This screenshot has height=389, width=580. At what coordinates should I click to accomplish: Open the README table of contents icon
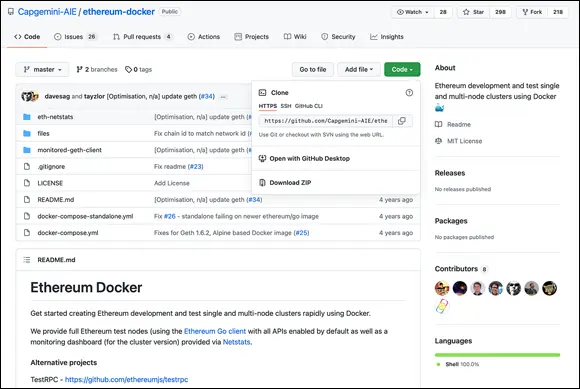point(27,260)
